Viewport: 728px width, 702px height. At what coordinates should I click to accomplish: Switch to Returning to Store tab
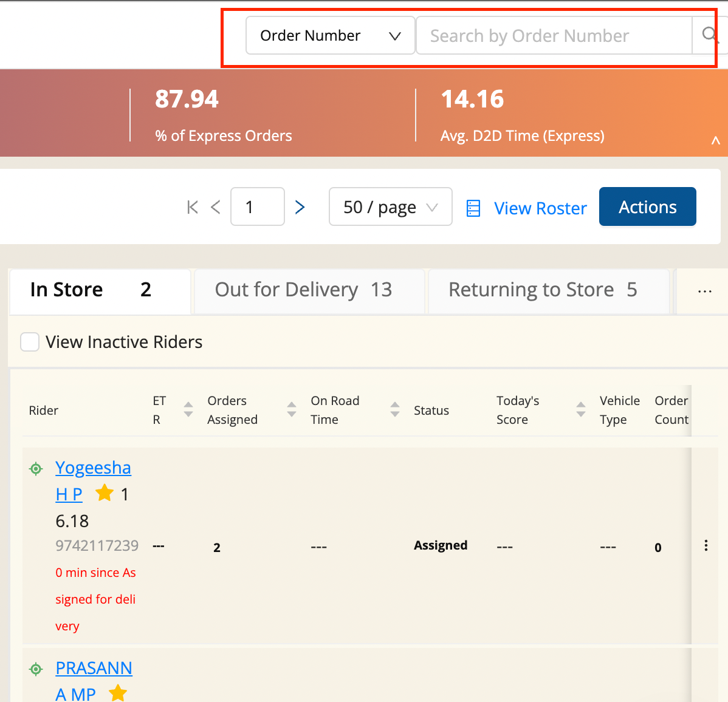point(543,290)
